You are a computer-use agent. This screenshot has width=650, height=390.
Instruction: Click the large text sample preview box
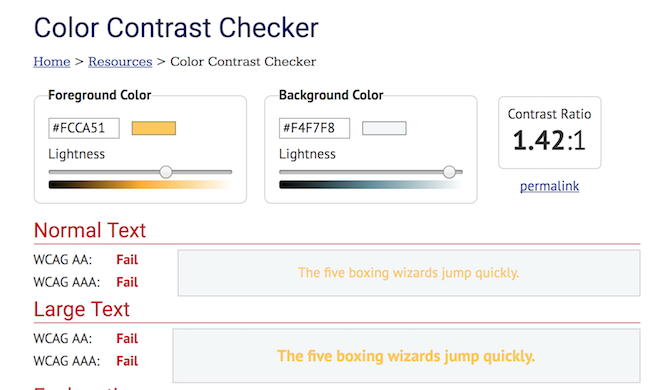[406, 356]
